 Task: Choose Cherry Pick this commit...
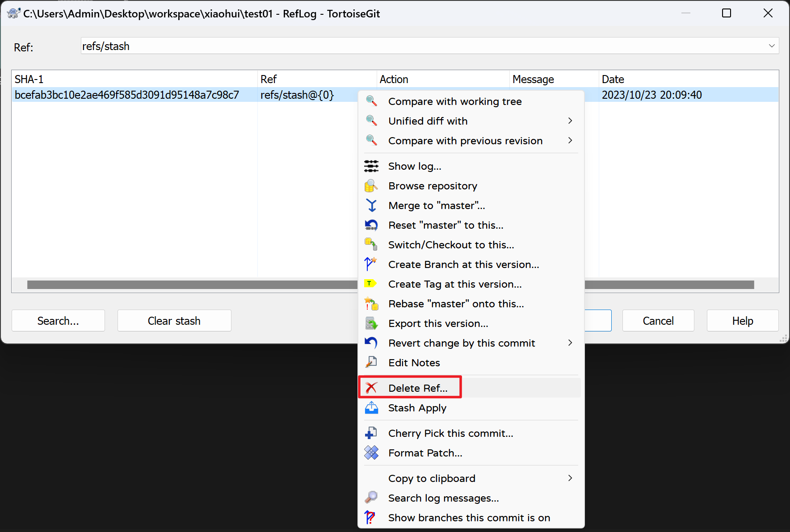coord(471,433)
